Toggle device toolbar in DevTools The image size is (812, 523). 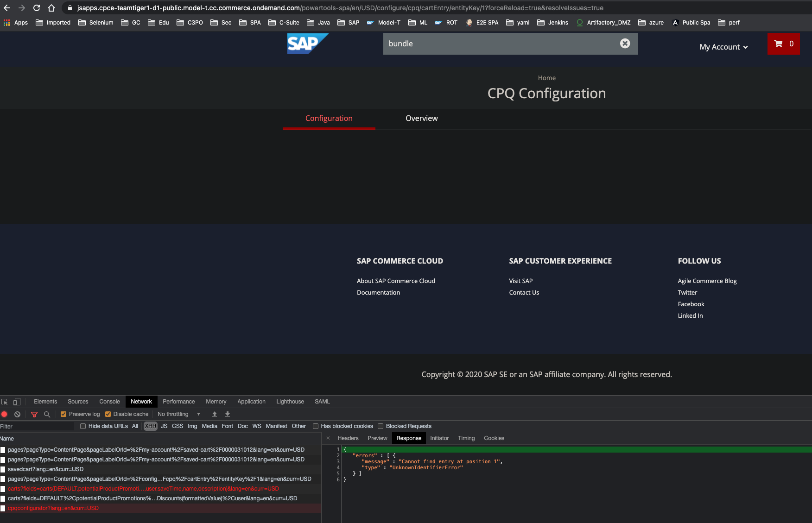point(17,401)
